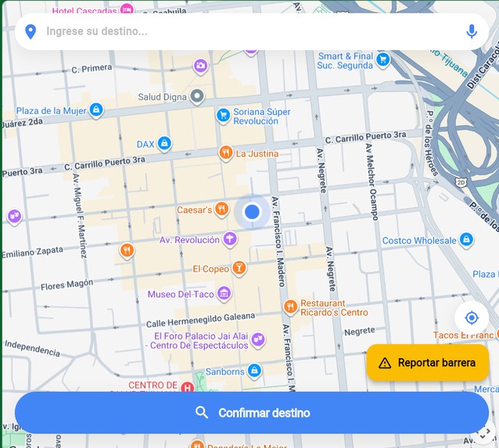Click the 'Av. Miguel F. Martínez' street label
This screenshot has height=448, width=499.
pyautogui.click(x=80, y=216)
